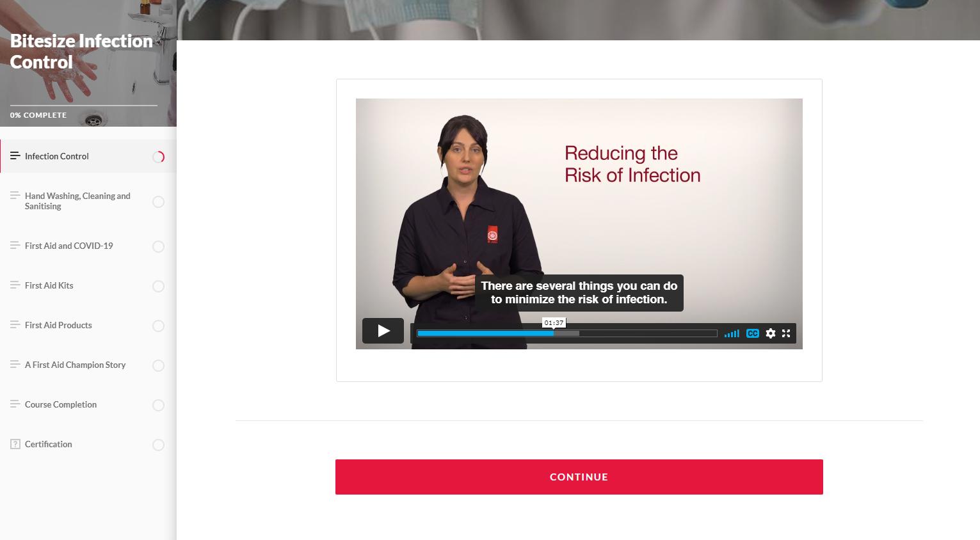The width and height of the screenshot is (980, 540).
Task: Click the First Aid and COVID-19 status circle
Action: click(x=159, y=247)
